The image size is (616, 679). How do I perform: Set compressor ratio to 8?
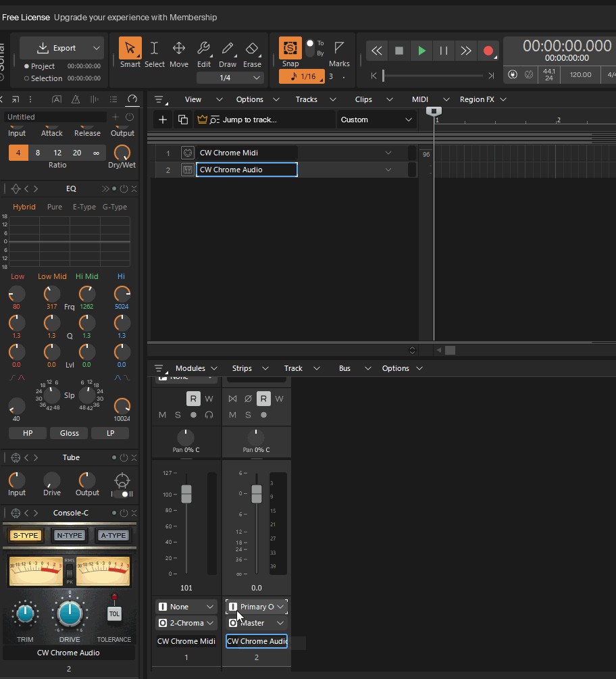38,153
